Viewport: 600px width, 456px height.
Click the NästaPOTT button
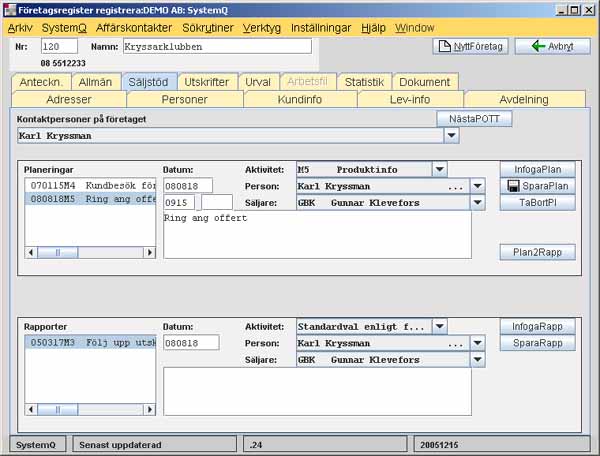point(474,119)
